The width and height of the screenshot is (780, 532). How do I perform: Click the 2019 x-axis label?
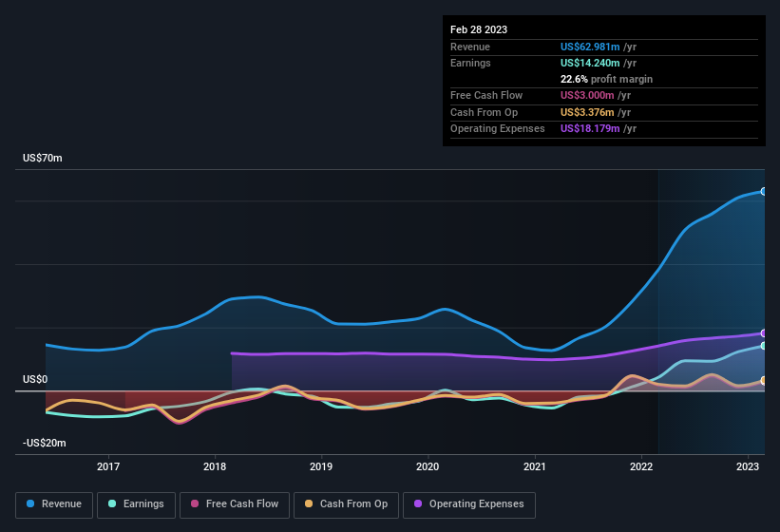(321, 466)
